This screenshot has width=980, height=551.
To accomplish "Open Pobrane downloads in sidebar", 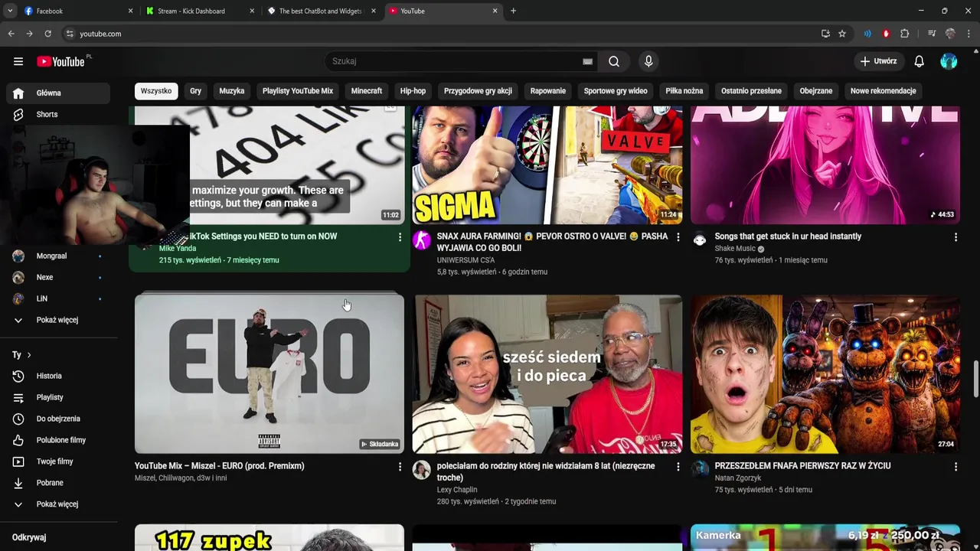I will click(x=58, y=483).
